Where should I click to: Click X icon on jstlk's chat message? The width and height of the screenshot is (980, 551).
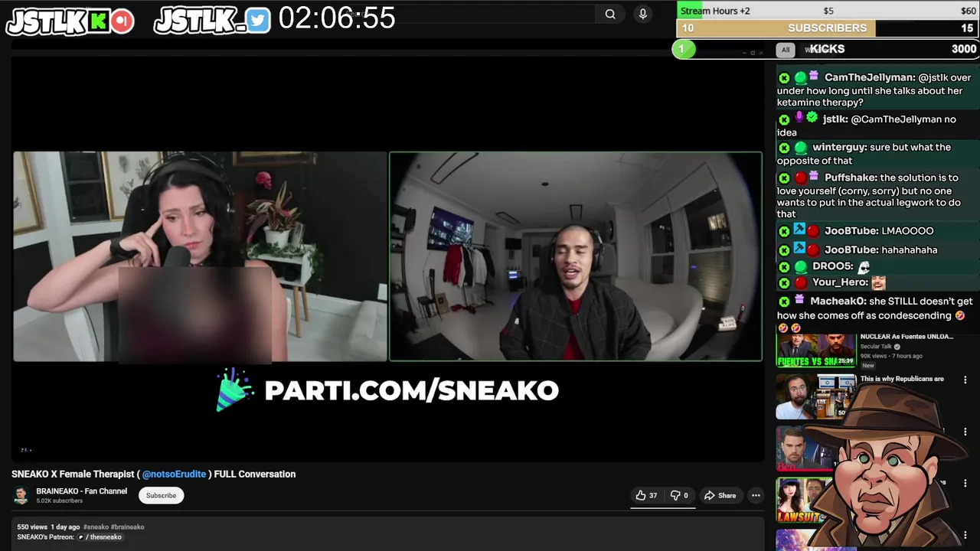coord(784,120)
